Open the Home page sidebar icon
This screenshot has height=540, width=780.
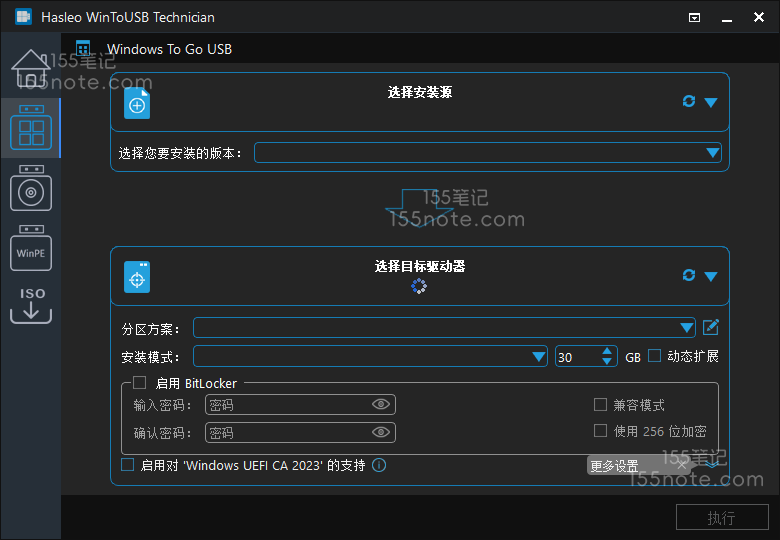(x=30, y=68)
